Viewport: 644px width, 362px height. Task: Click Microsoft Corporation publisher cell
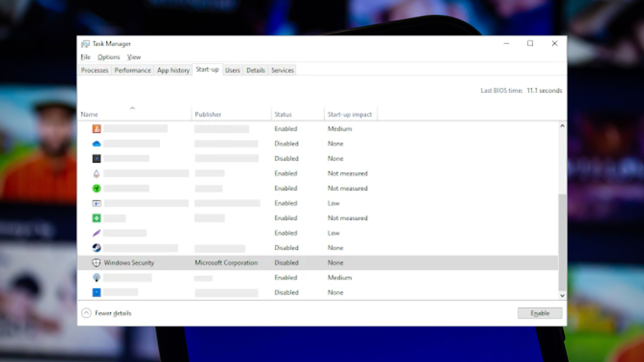point(226,263)
